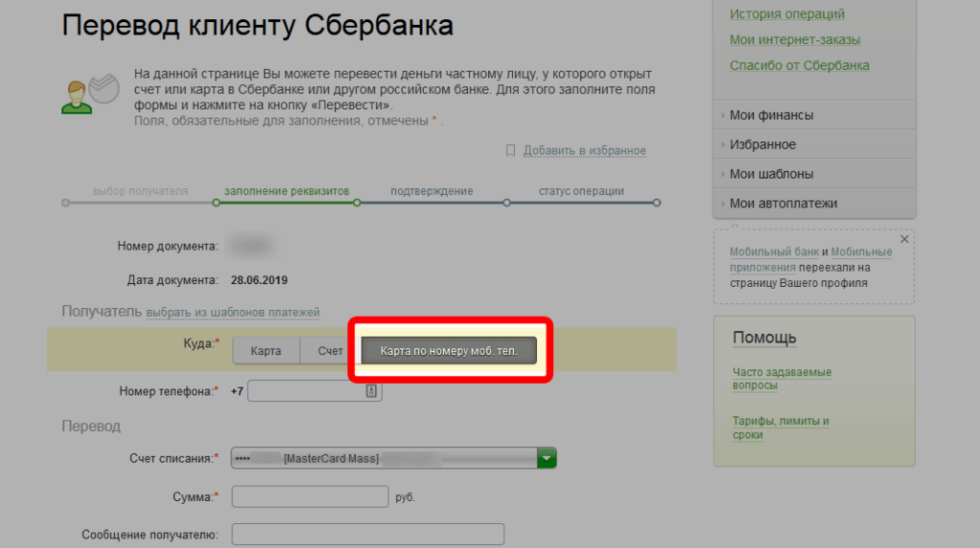Click the MasterCard Mass account combo box
The width and height of the screenshot is (980, 548).
(x=393, y=458)
